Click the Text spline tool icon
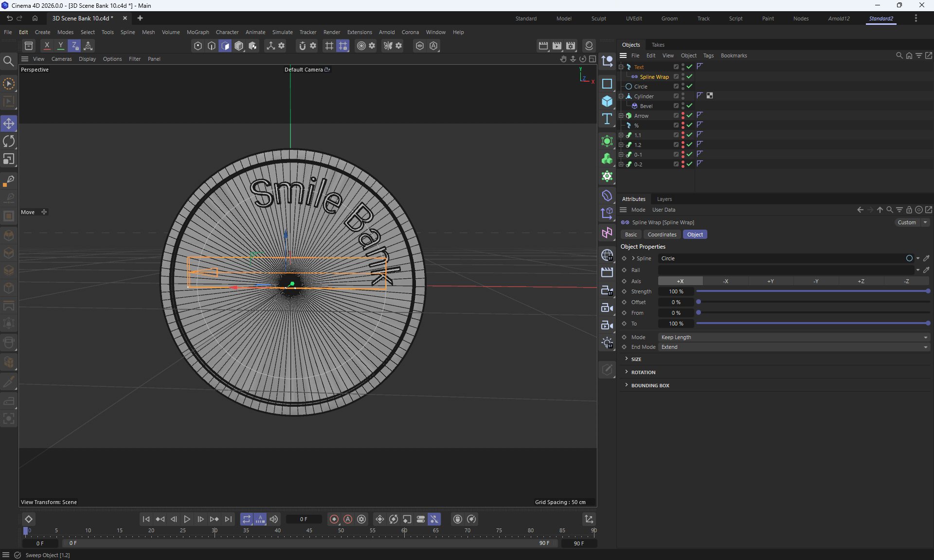The height and width of the screenshot is (560, 934). tap(607, 119)
